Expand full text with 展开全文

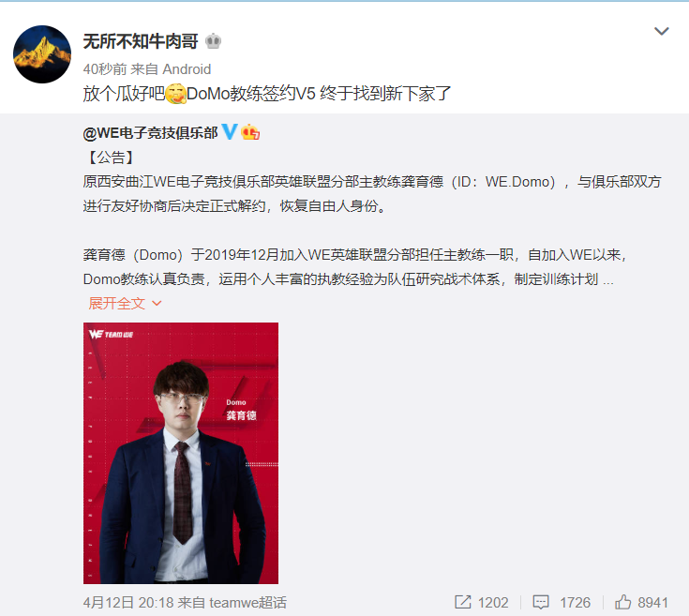(117, 304)
